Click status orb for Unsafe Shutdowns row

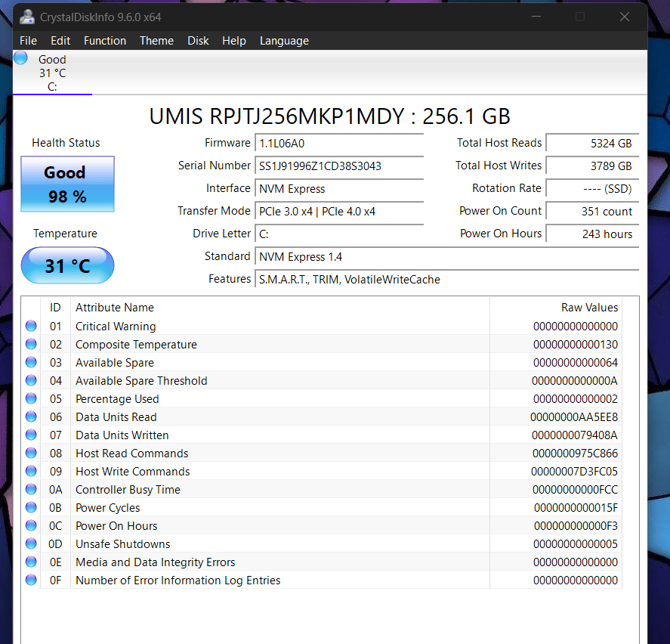31,543
